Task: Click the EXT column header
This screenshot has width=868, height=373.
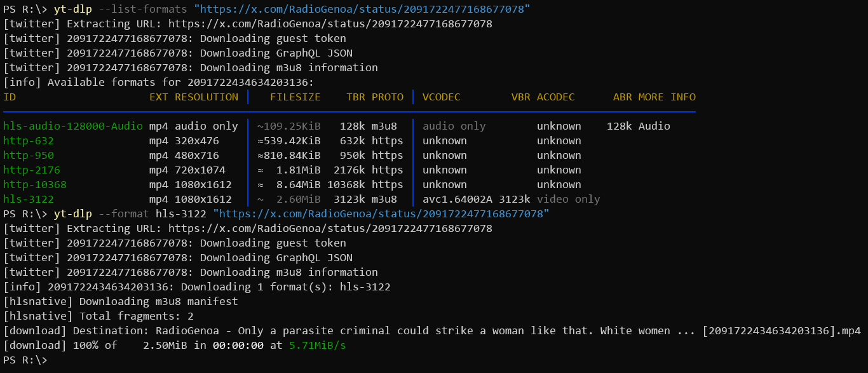Action: coord(159,97)
